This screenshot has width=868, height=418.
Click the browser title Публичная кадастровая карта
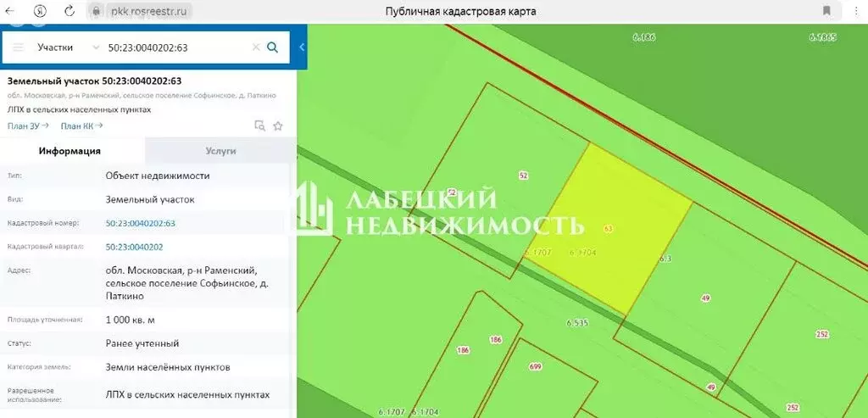pos(460,11)
